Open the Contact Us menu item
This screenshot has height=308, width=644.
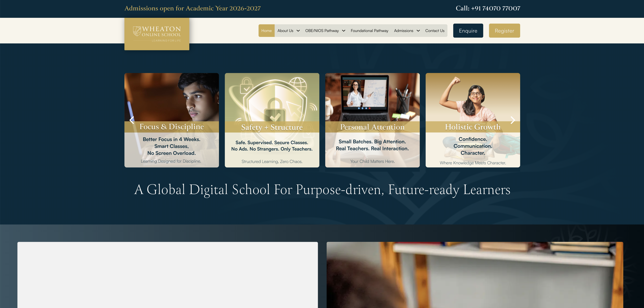435,31
